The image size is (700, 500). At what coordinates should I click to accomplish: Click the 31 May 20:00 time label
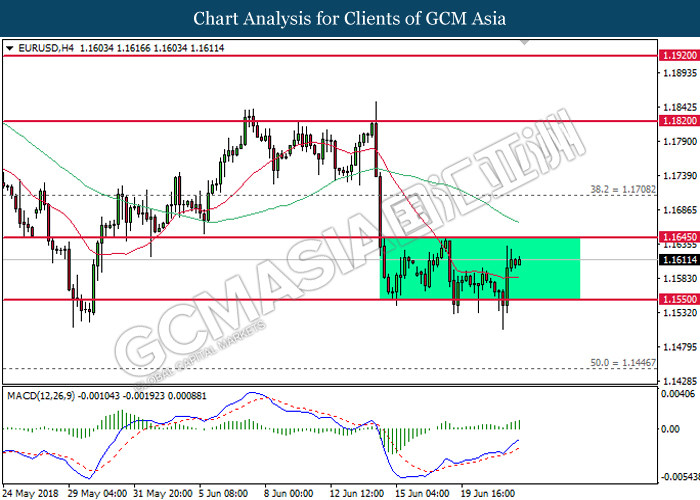pos(163,494)
